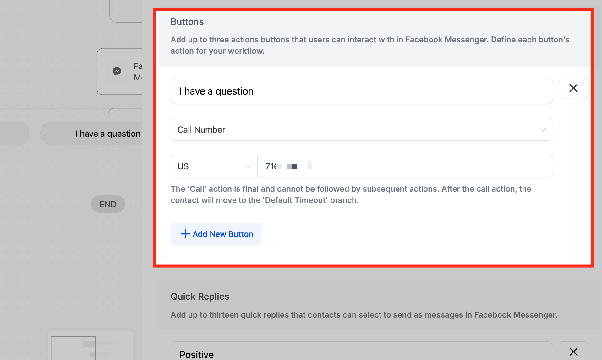Open the Call Number action dropdown
The width and height of the screenshot is (602, 360).
tap(362, 130)
